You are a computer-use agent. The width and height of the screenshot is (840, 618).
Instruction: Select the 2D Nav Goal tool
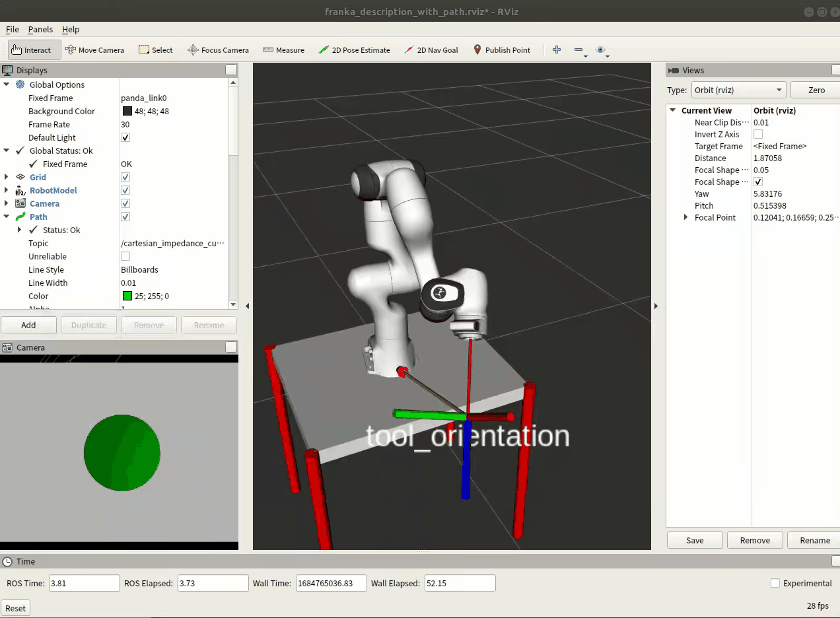[431, 50]
